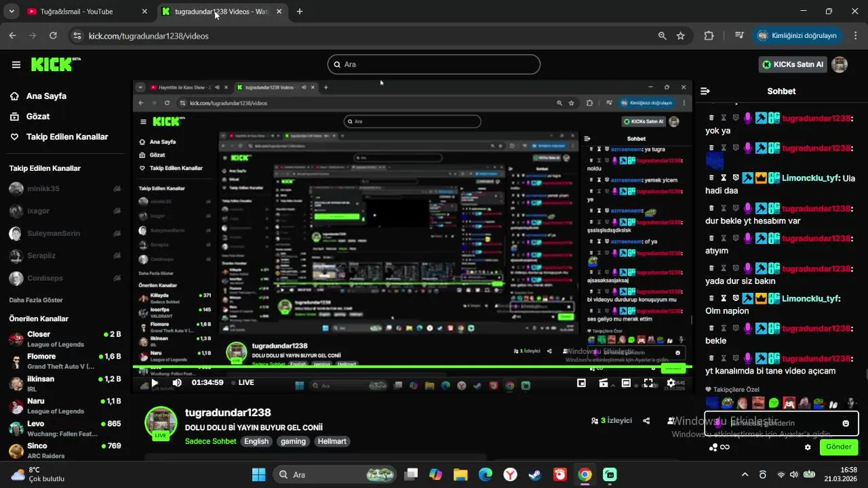Toggle theater mode in player
This screenshot has height=488, width=868.
point(626,383)
